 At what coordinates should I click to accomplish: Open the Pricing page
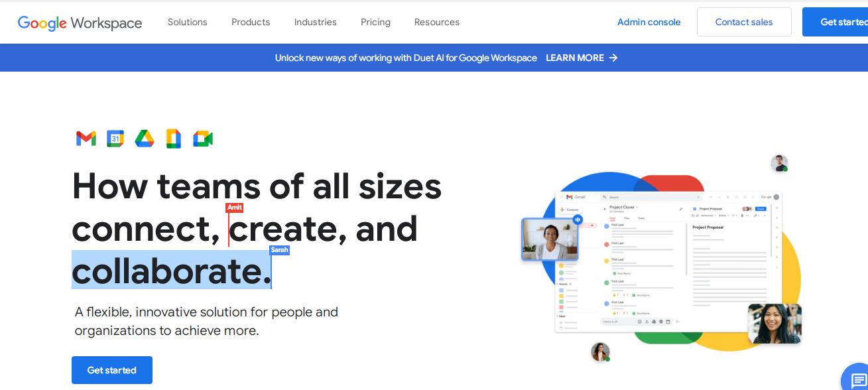click(x=375, y=22)
